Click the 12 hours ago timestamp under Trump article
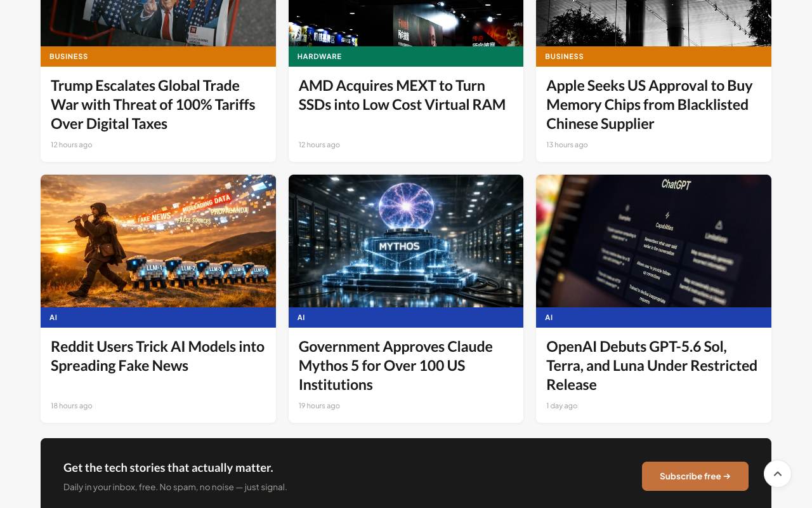This screenshot has width=812, height=508. 72,145
